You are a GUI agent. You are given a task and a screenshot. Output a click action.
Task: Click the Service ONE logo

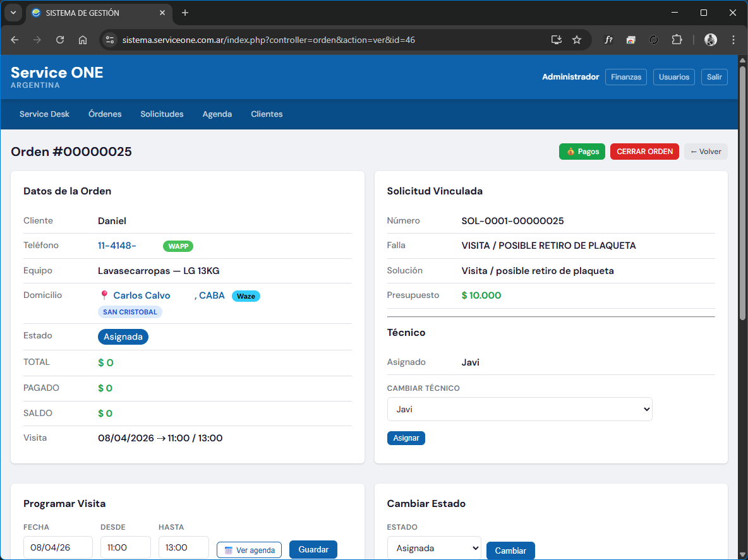point(57,77)
